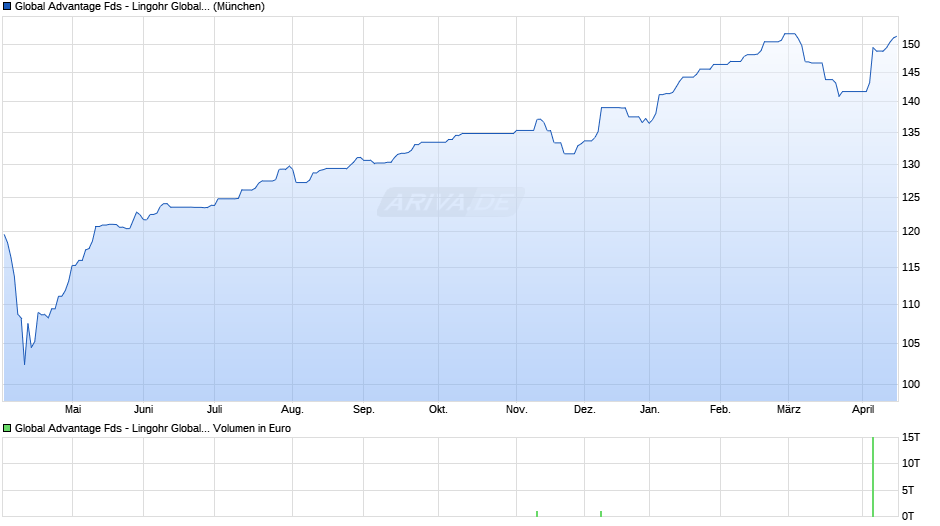This screenshot has width=940, height=526.
Task: Click the 'Okt.' month label
Action: (438, 409)
